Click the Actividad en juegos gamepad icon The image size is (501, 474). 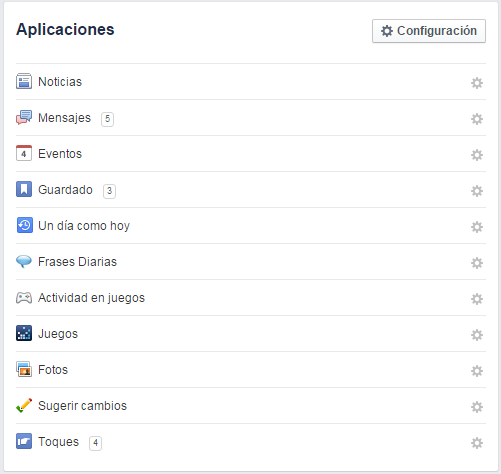click(24, 297)
